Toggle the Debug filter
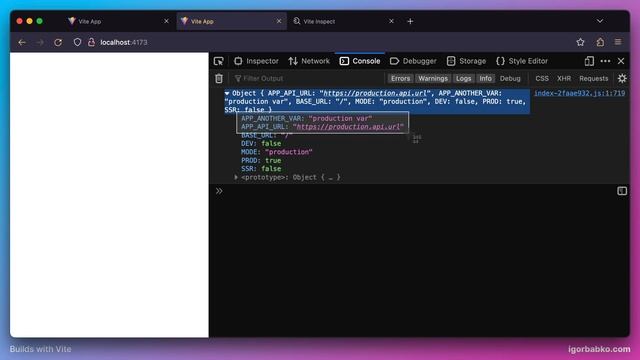Screen dimensions: 640x360 (510, 78)
